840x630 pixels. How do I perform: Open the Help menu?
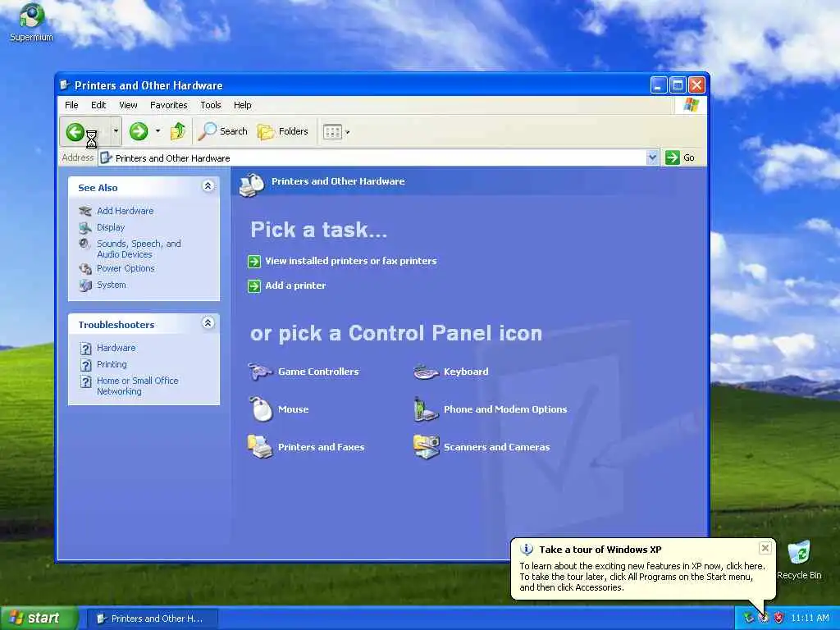tap(242, 105)
